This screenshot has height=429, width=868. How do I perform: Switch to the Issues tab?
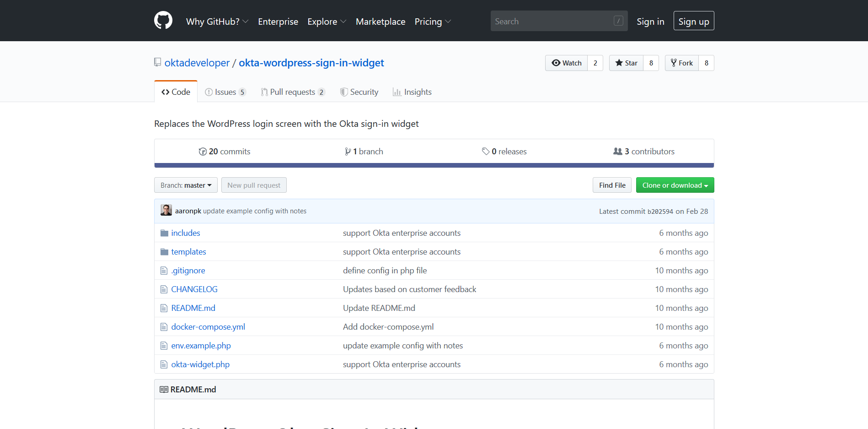225,92
